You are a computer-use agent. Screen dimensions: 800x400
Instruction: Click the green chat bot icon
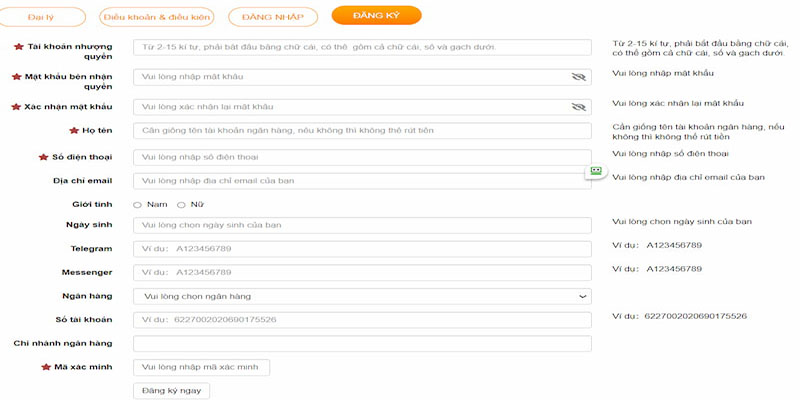click(x=596, y=171)
